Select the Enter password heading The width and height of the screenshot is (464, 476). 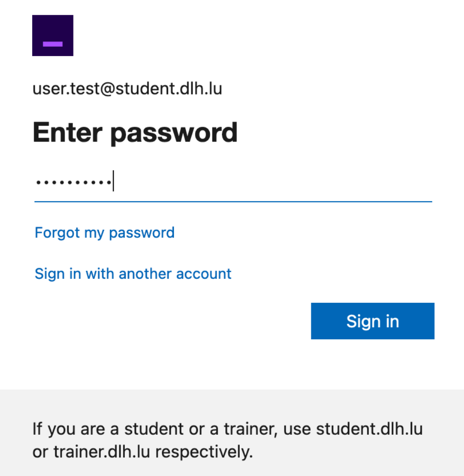coord(135,132)
